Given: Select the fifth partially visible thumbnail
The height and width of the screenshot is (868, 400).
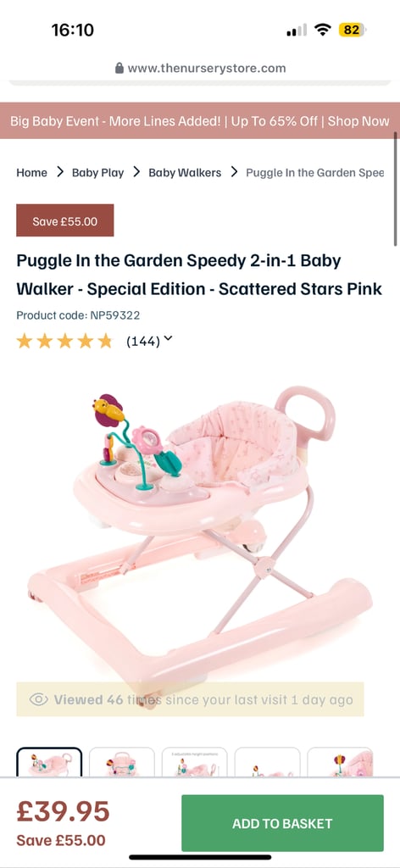Looking at the screenshot, I should [x=340, y=762].
